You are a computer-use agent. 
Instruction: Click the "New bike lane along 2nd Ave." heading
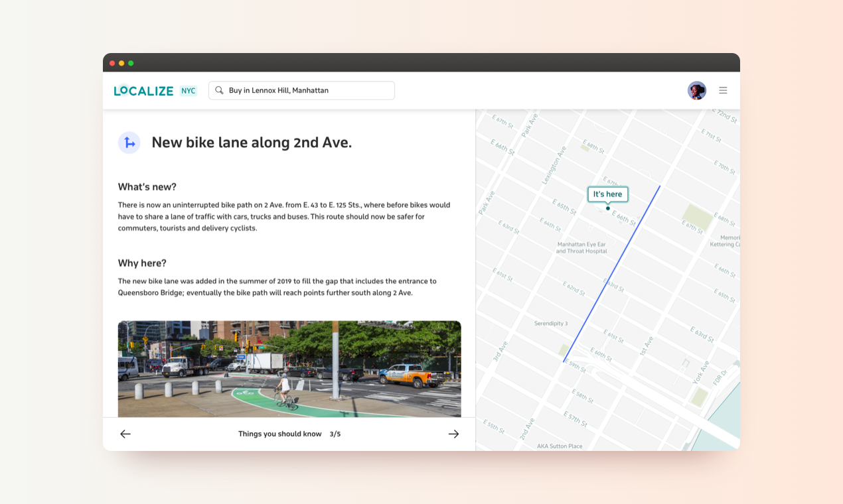click(x=252, y=143)
